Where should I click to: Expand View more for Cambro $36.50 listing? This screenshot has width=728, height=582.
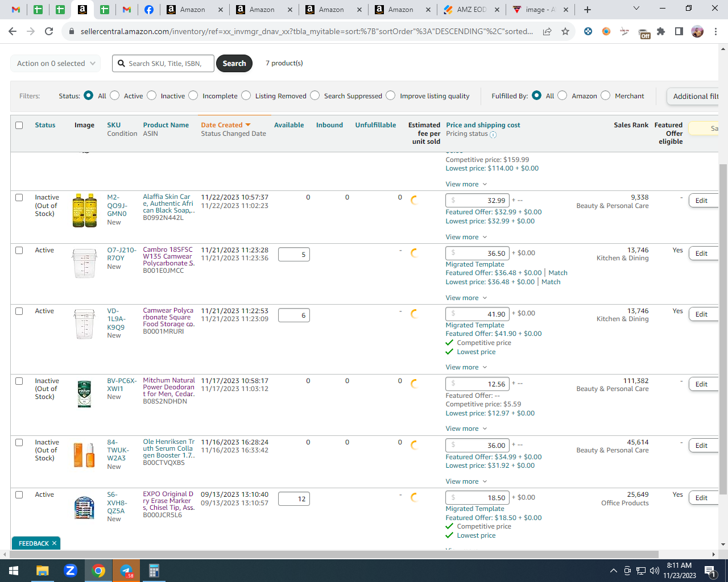(x=466, y=298)
